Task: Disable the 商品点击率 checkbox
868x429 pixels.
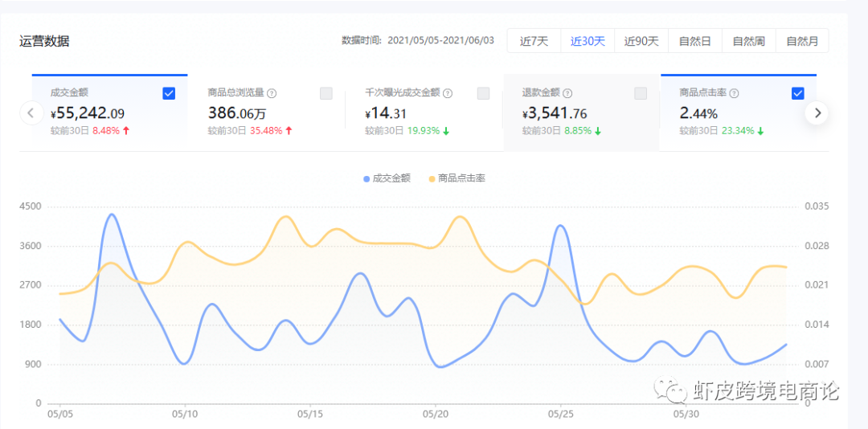Action: [797, 93]
